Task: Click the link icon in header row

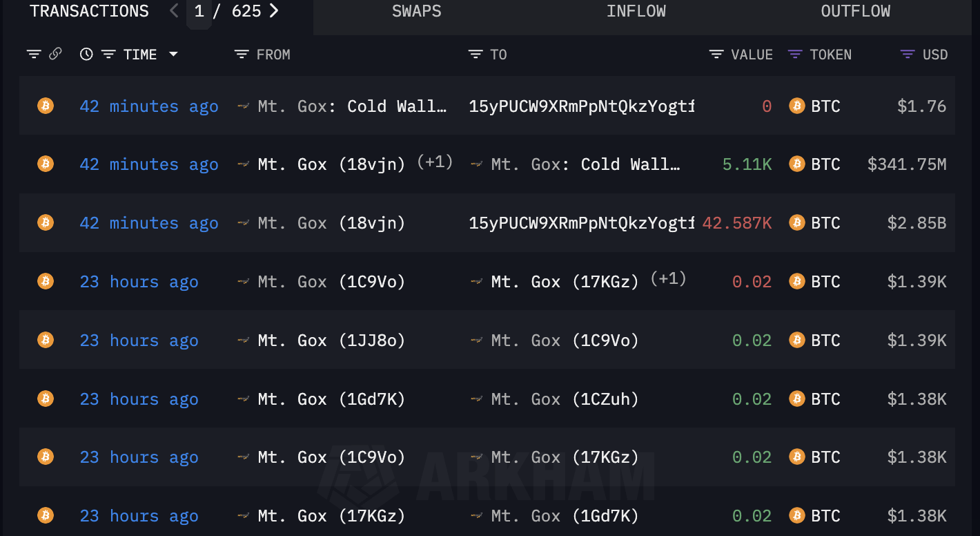Action: [56, 54]
